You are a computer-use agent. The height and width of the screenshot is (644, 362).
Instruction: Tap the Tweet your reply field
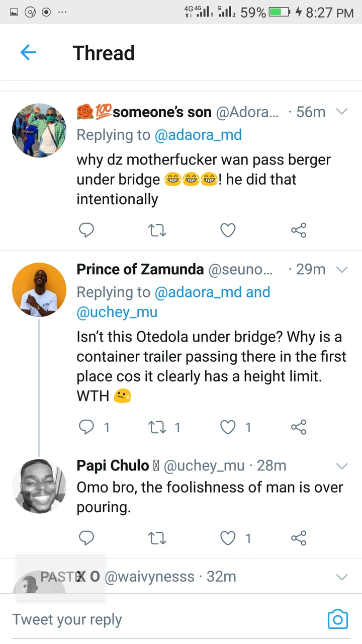pyautogui.click(x=151, y=619)
